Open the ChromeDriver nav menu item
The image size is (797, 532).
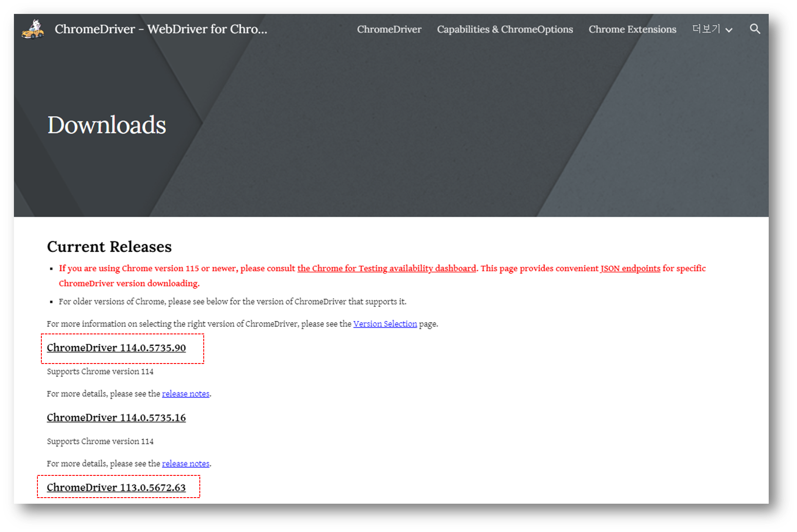[x=389, y=29]
